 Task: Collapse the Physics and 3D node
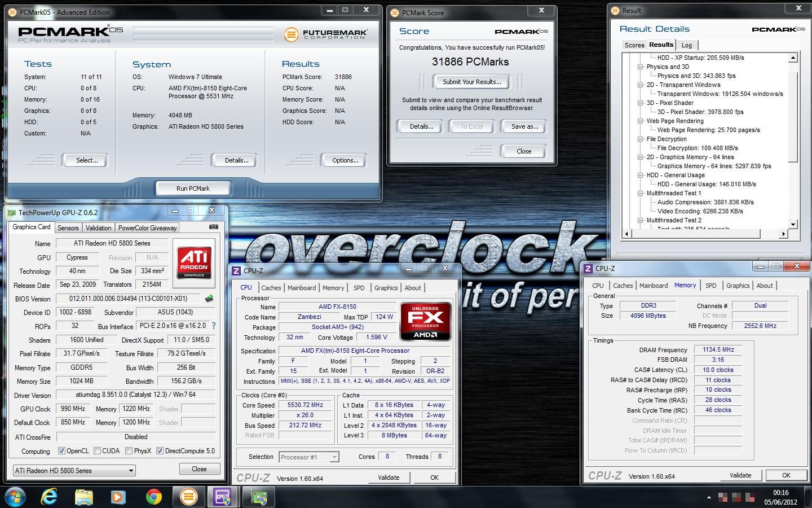641,67
